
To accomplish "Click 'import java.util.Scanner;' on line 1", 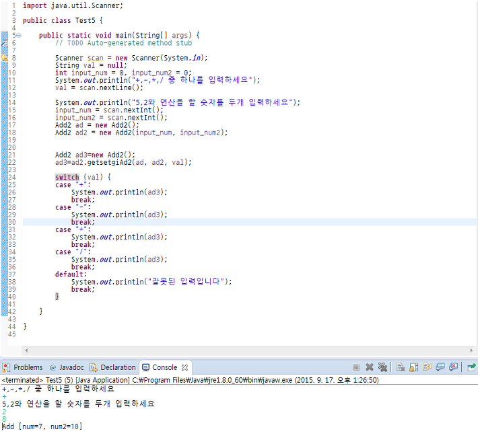I will pyautogui.click(x=73, y=5).
